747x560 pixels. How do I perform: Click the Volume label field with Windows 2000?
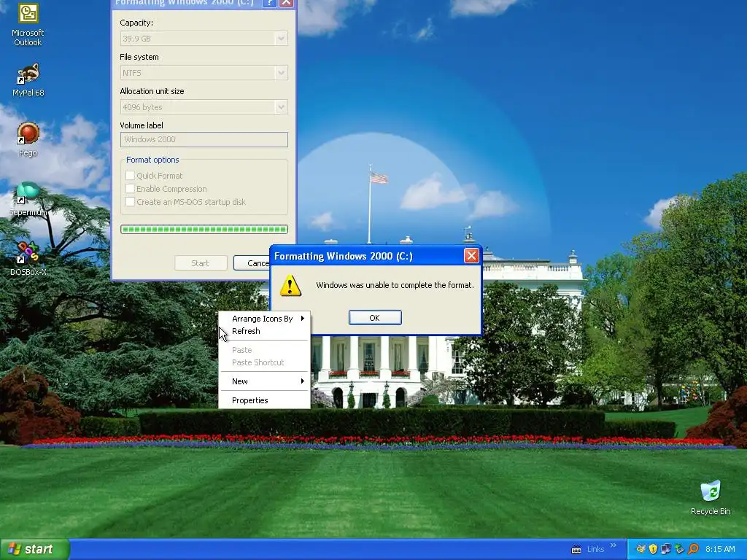(x=204, y=139)
